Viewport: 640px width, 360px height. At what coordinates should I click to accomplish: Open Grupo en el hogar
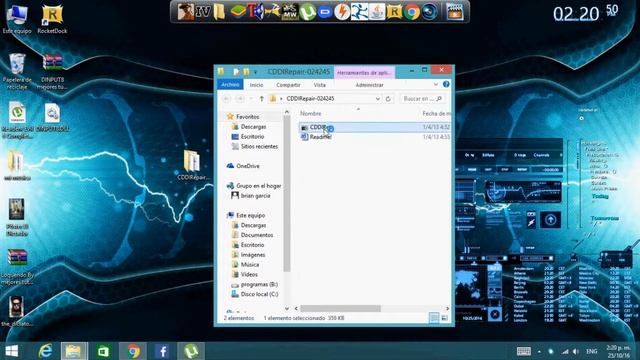click(258, 186)
